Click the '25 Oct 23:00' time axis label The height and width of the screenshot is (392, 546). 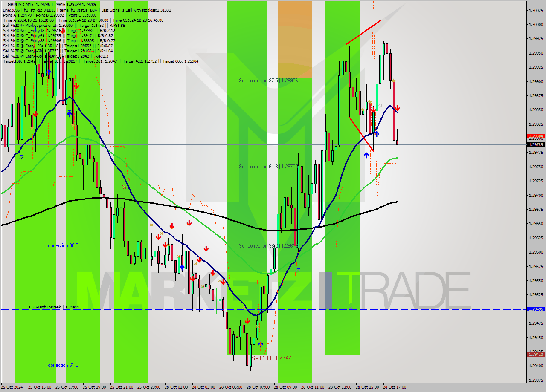[149, 387]
